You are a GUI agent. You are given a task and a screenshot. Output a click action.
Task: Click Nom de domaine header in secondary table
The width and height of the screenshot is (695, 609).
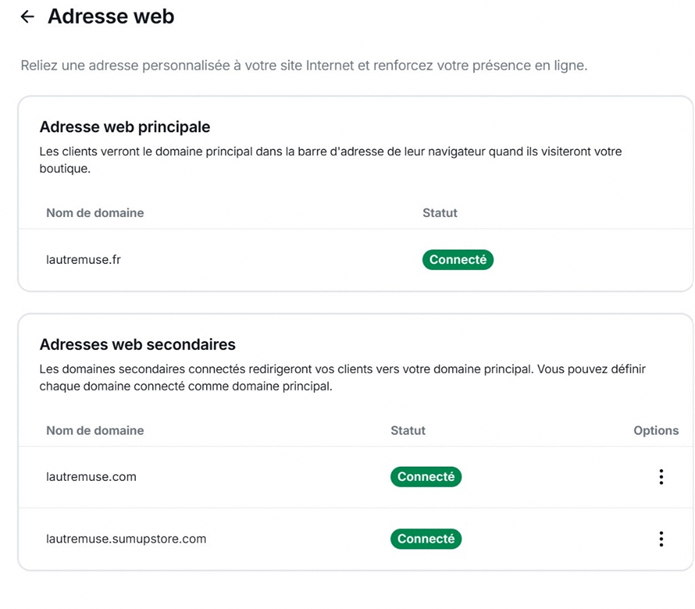click(x=95, y=431)
